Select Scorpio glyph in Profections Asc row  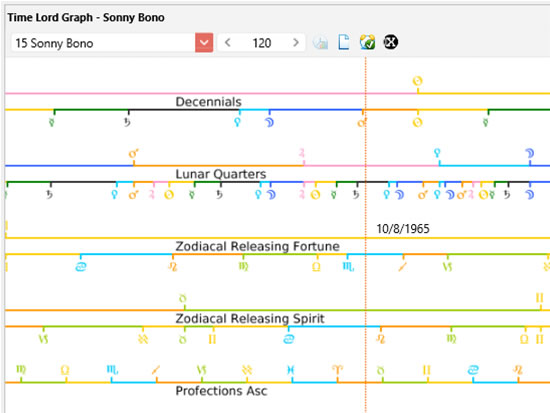[x=112, y=369]
